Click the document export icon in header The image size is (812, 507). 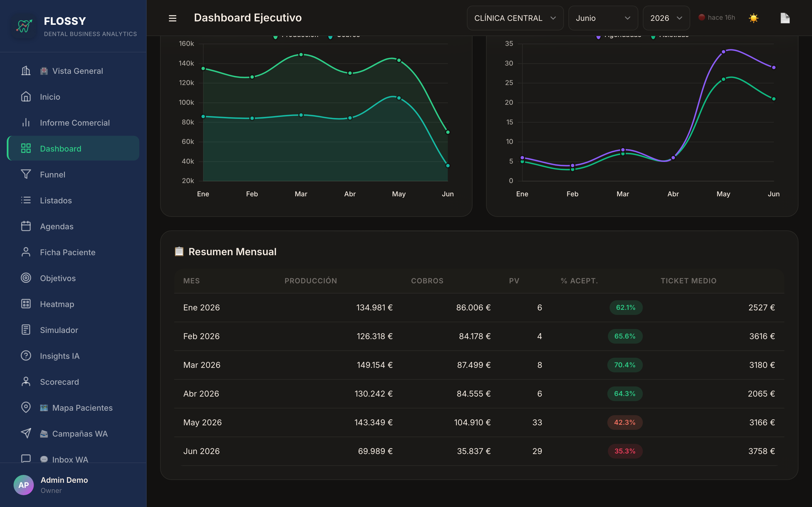785,18
